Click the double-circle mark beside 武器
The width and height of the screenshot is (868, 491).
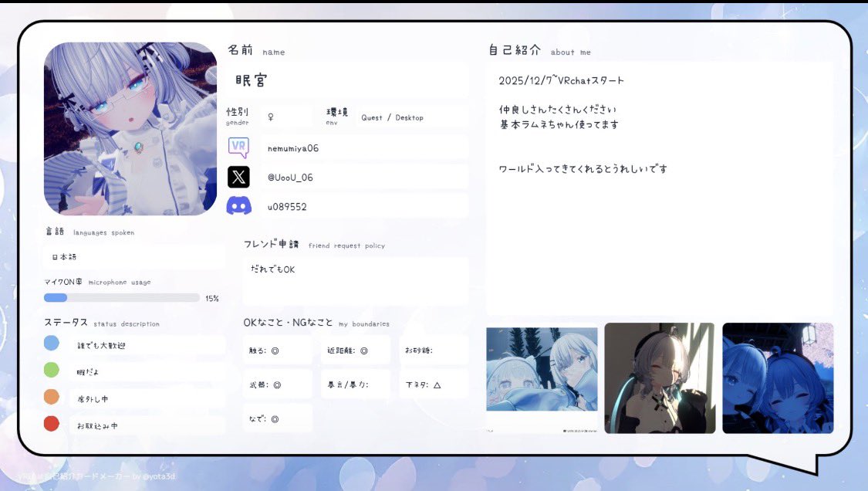(277, 384)
